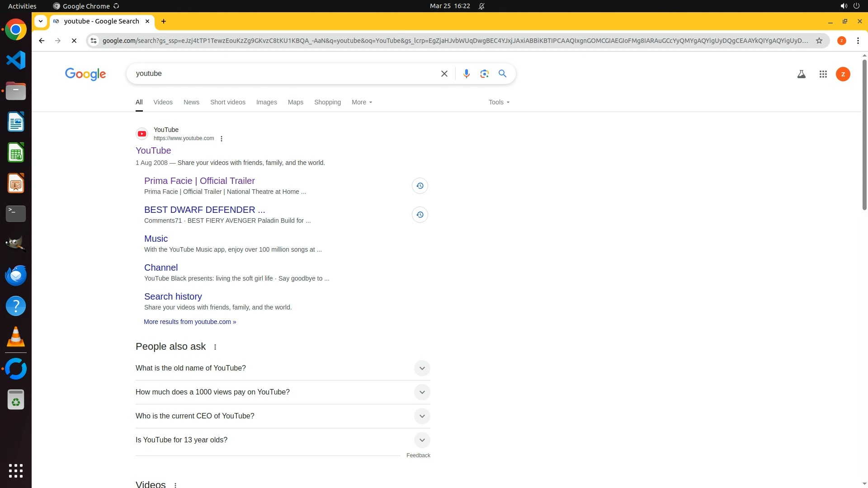Click the voice search microphone icon
This screenshot has width=868, height=488.
(x=466, y=74)
